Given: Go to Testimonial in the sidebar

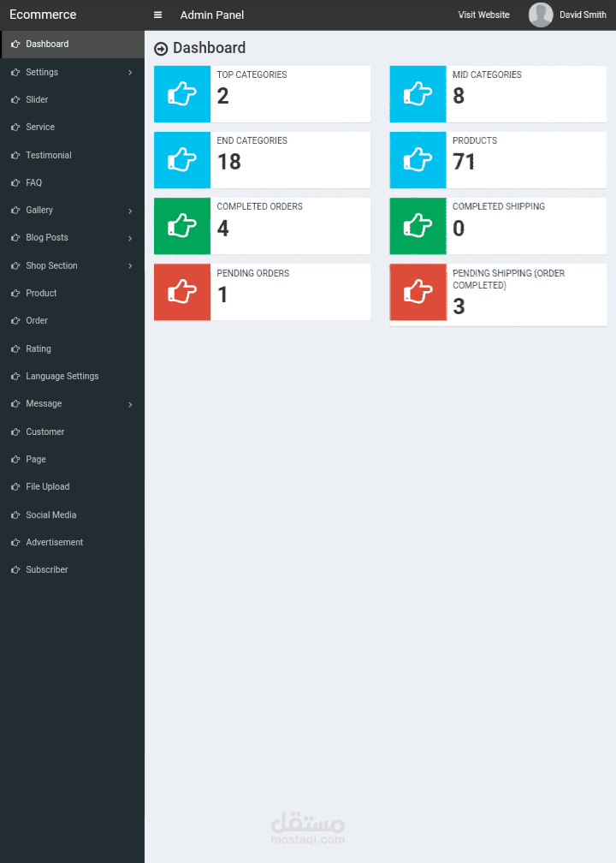Looking at the screenshot, I should tap(72, 155).
